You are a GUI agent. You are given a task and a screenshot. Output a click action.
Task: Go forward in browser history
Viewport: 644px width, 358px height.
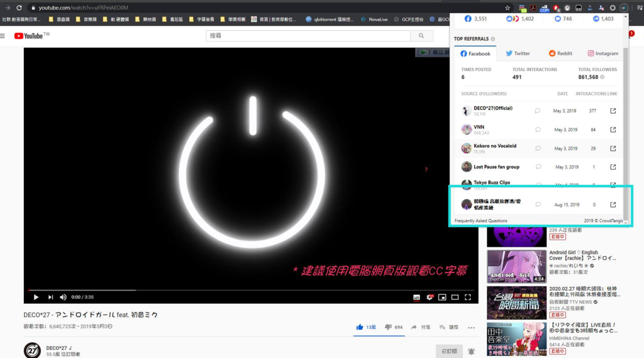point(7,8)
